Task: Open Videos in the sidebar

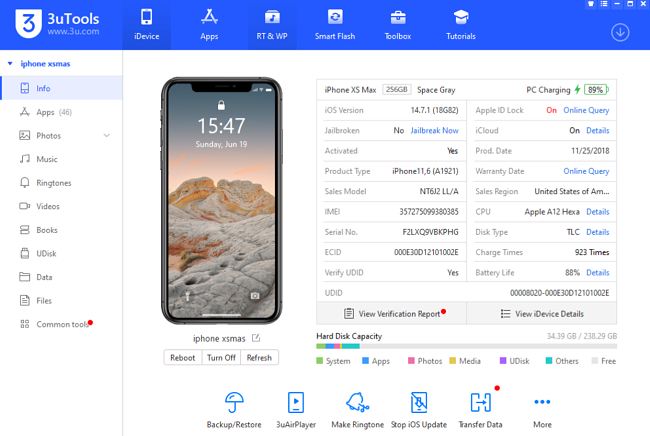Action: click(61, 206)
